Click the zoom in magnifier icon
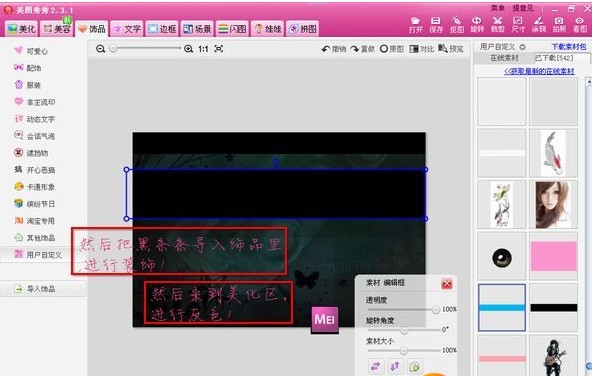 (x=188, y=49)
